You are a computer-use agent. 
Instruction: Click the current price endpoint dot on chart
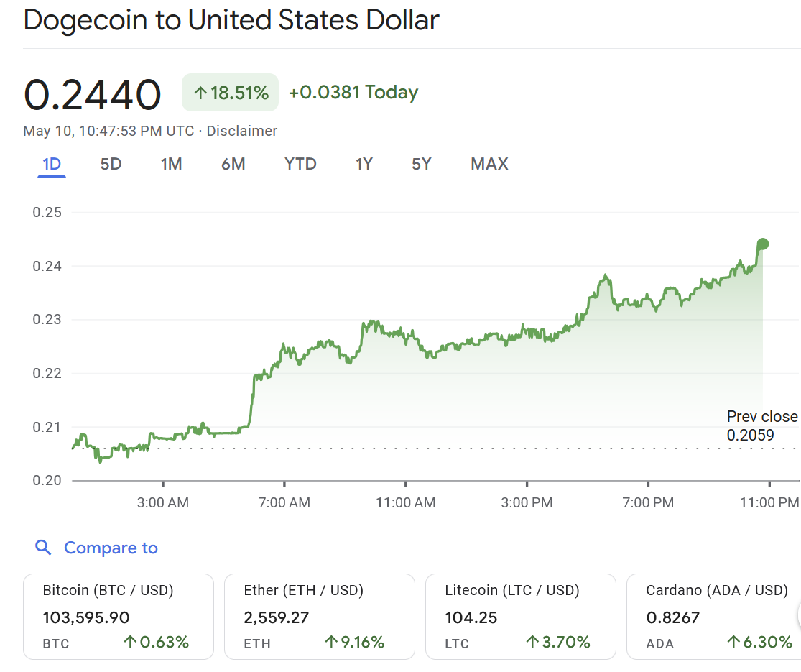pyautogui.click(x=762, y=244)
